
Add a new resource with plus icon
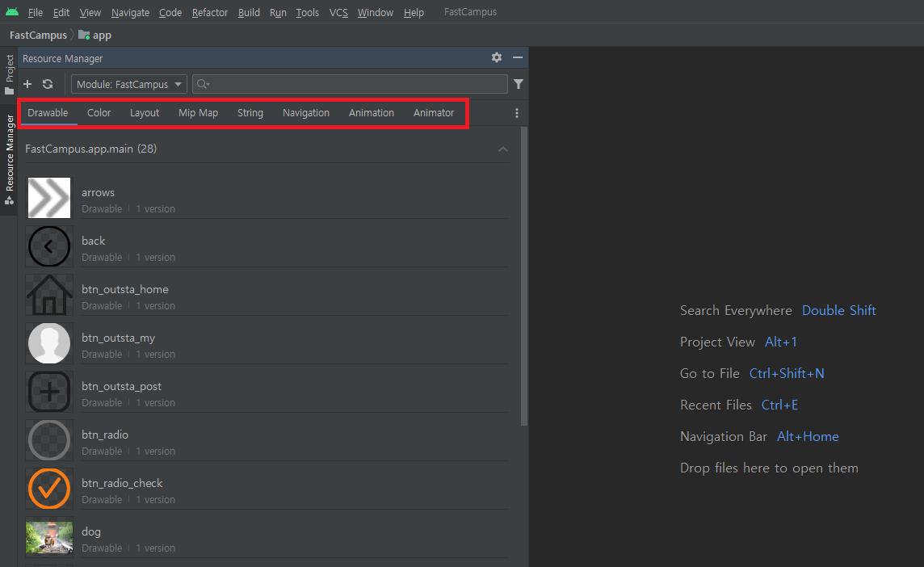pos(27,84)
